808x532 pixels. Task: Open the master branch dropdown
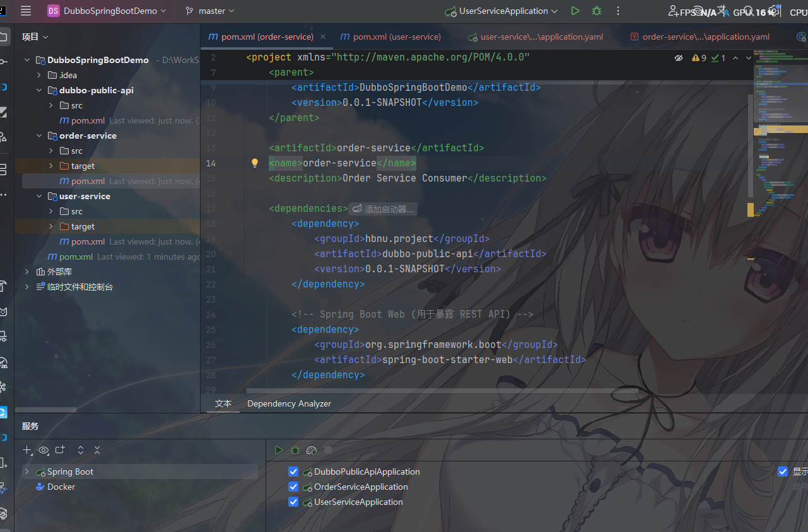click(210, 11)
